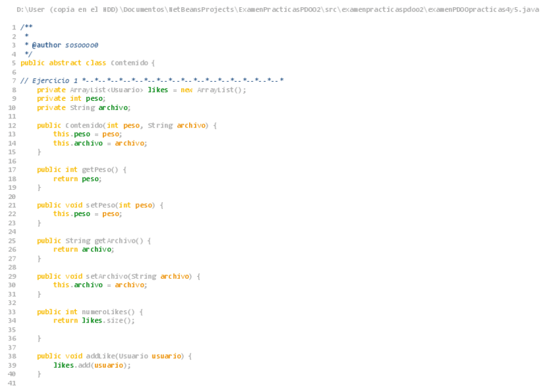Viewport: 555px width, 392px height.
Task: Click the closing brace on line 36
Action: tap(39, 338)
